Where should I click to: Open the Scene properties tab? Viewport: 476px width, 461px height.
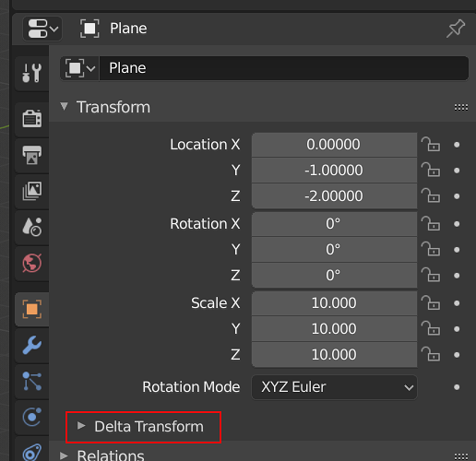point(32,227)
